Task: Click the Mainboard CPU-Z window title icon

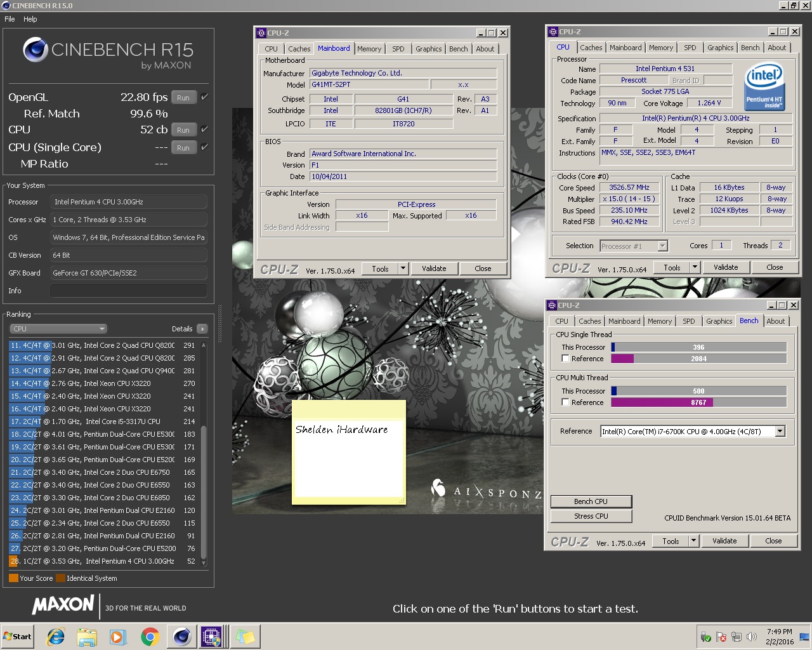Action: (x=261, y=33)
